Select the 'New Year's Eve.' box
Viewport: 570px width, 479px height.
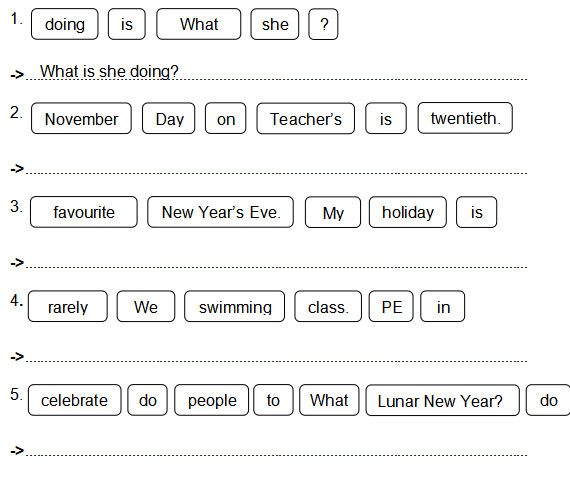221,212
